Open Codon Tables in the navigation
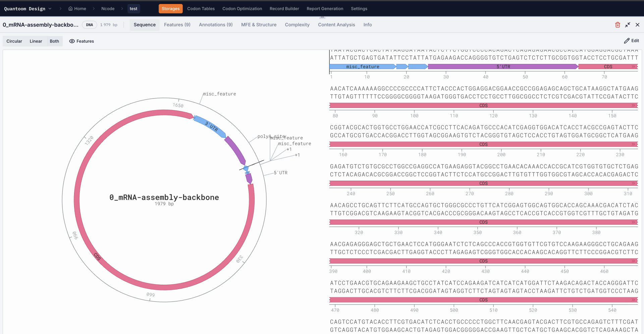 pos(201,9)
